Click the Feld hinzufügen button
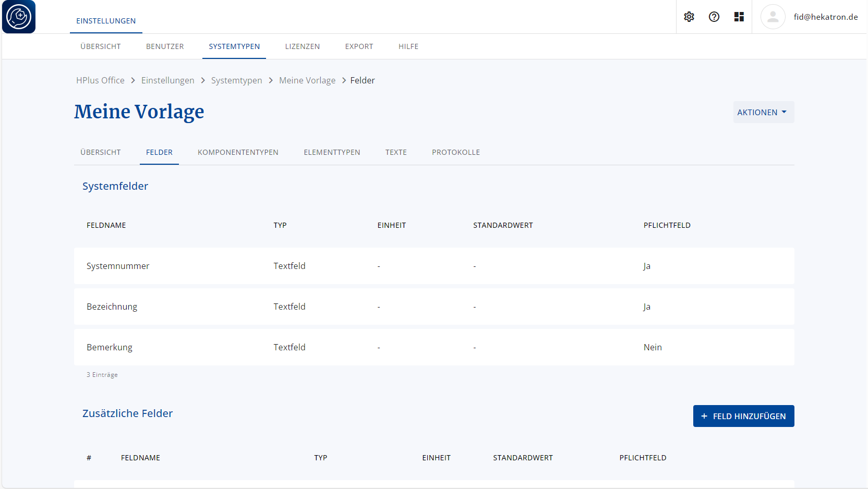The image size is (868, 489). point(743,416)
